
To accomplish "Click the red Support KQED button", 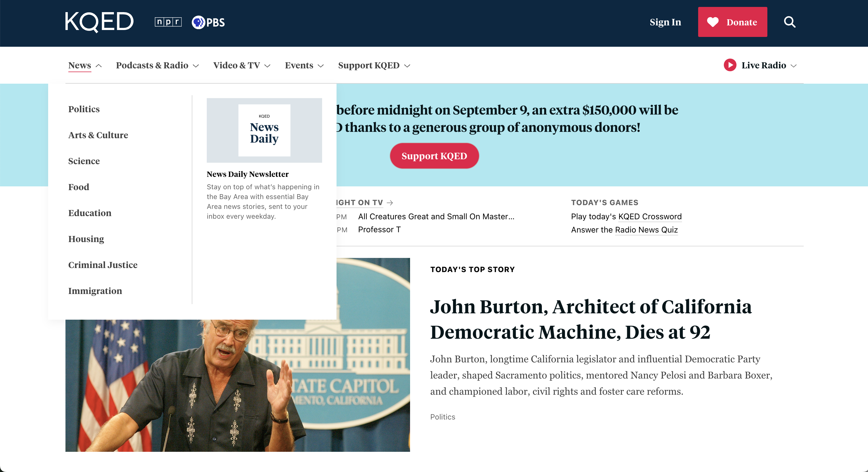I will point(434,156).
